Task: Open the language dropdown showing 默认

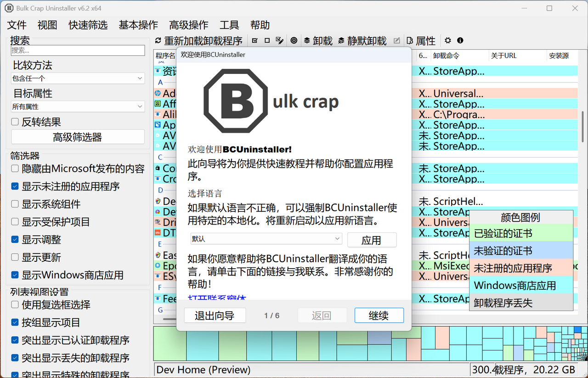Action: click(266, 239)
